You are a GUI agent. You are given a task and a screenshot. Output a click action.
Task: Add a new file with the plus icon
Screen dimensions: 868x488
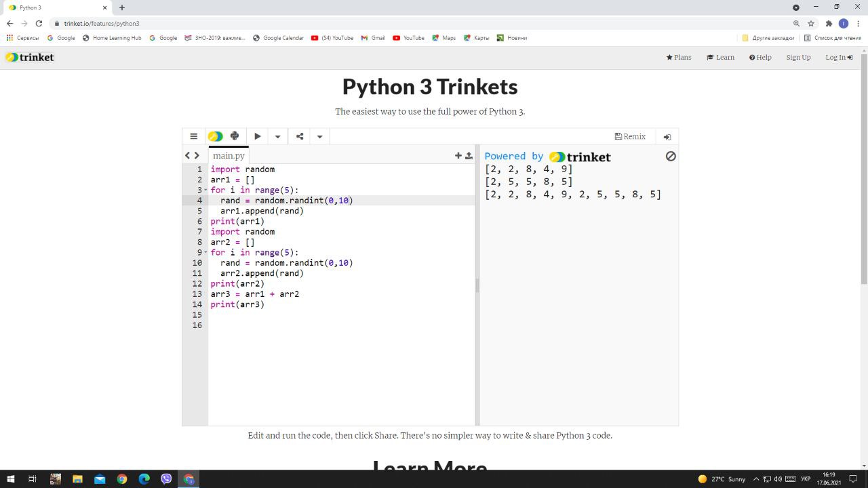(x=458, y=155)
